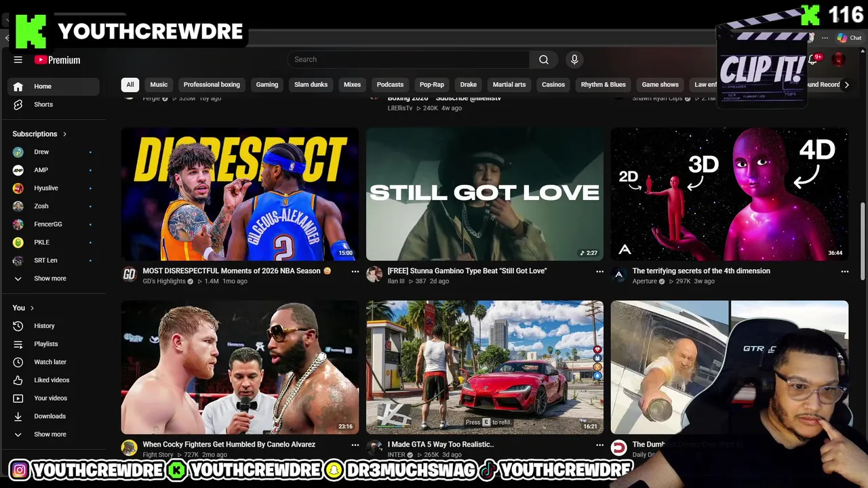Viewport: 868px width, 488px height.
Task: Open the SRT Len channel avatar
Action: click(18, 260)
